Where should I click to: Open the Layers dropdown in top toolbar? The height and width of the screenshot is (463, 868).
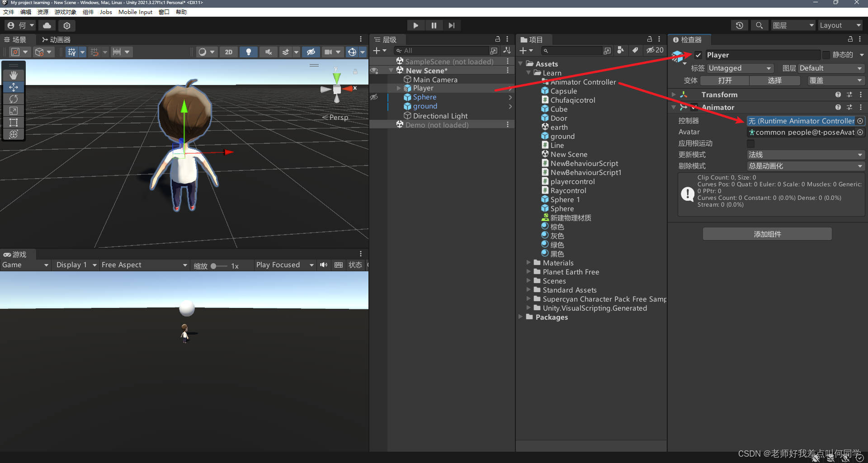pos(793,25)
